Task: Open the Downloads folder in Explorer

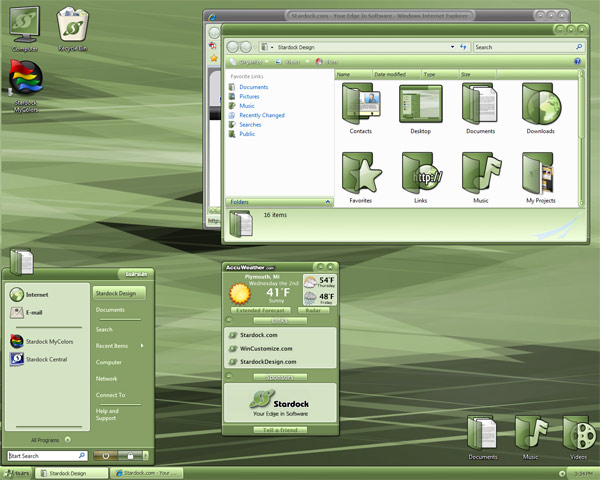Action: point(540,108)
